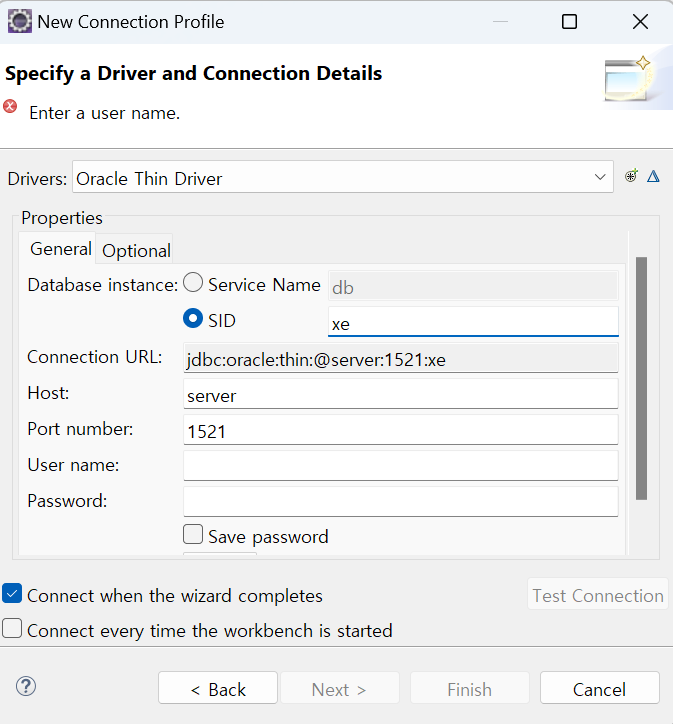Image resolution: width=673 pixels, height=724 pixels.
Task: Click the red error icon beside message
Action: pos(10,106)
